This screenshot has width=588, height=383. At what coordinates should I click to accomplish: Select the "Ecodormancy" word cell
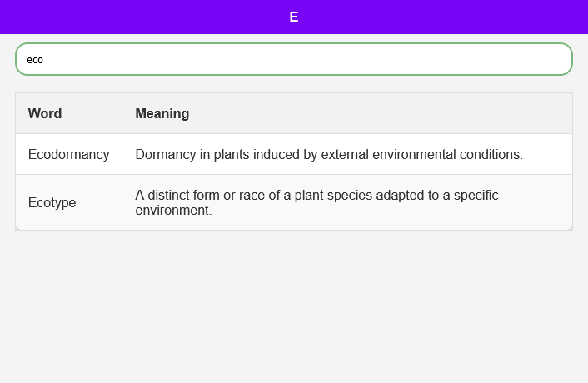(68, 154)
